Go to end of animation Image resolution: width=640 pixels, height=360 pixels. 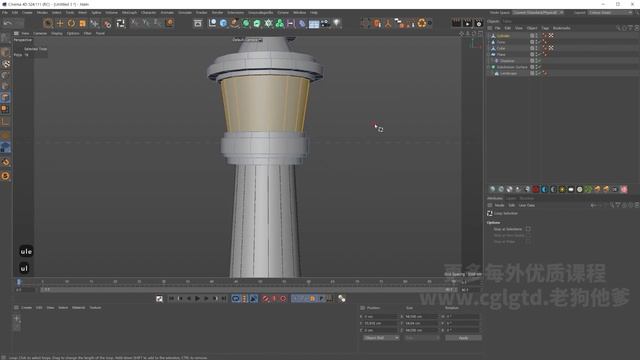pos(224,299)
